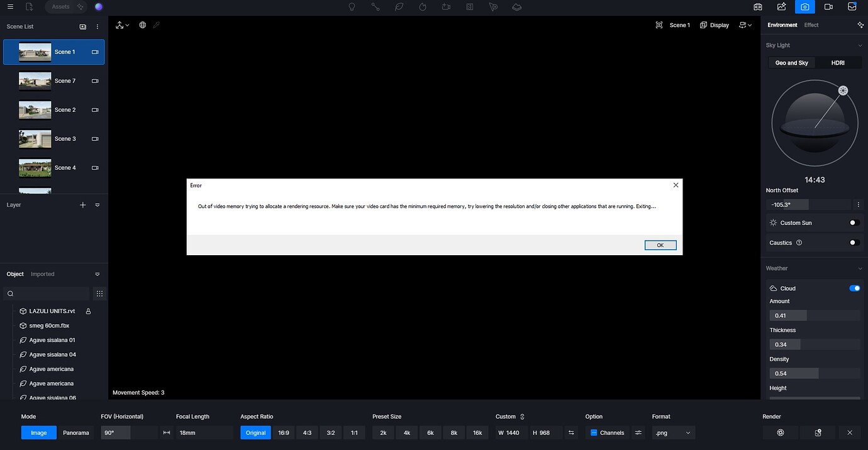Select the vegetation leaf tool icon
Image resolution: width=868 pixels, height=450 pixels.
pyautogui.click(x=399, y=7)
